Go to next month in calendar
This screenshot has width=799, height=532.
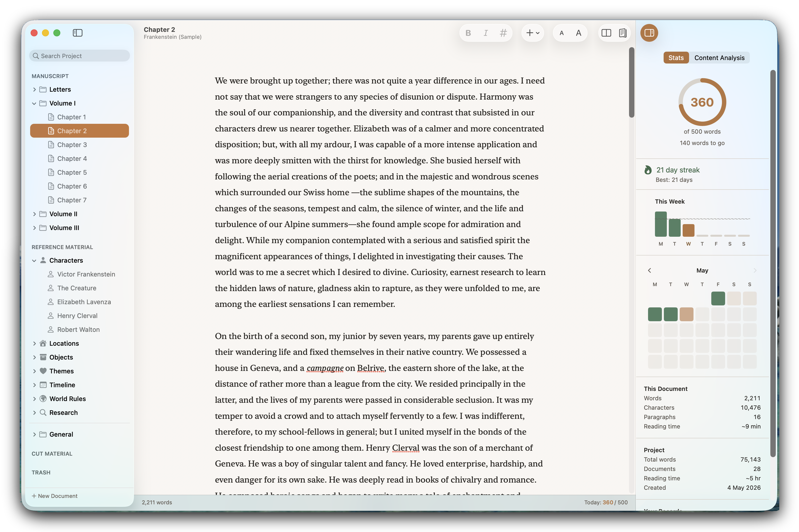[755, 270]
